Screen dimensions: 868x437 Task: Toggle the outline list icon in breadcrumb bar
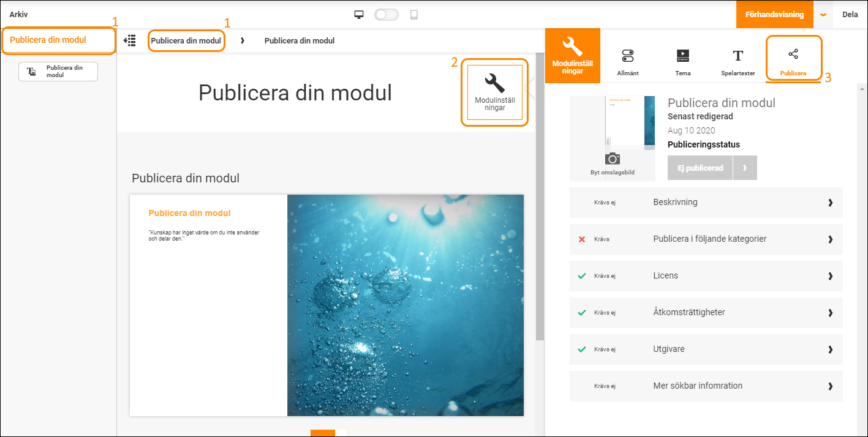coord(130,40)
